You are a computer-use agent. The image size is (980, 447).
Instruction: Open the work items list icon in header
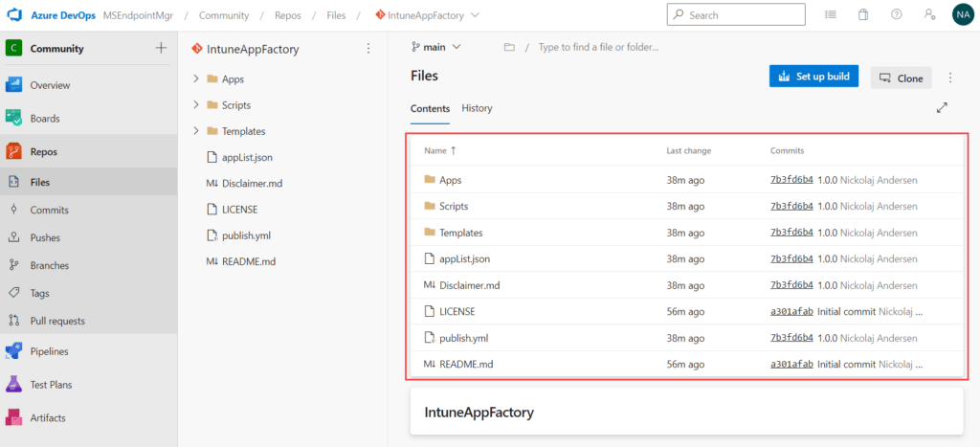point(831,15)
